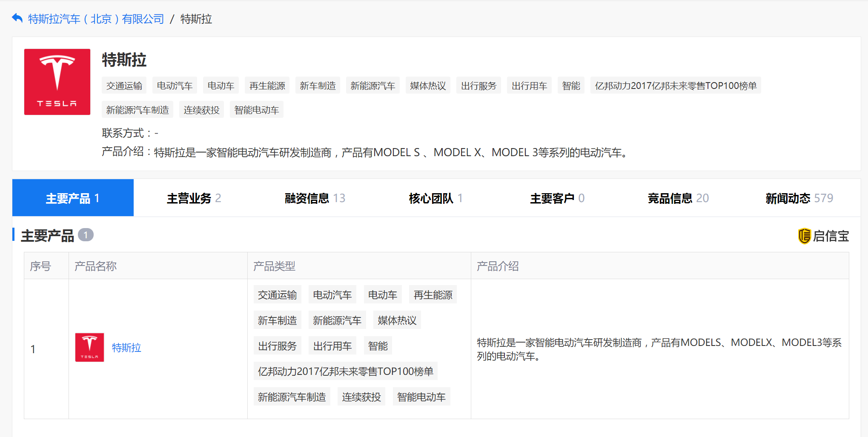Screen dimensions: 868x437
Task: Click the blue back arrow icon
Action: [17, 18]
